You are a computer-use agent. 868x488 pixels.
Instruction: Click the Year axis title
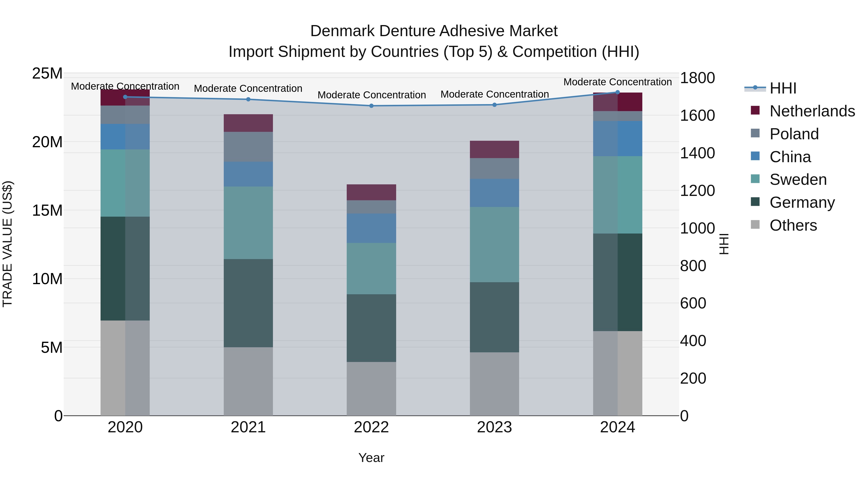point(371,458)
